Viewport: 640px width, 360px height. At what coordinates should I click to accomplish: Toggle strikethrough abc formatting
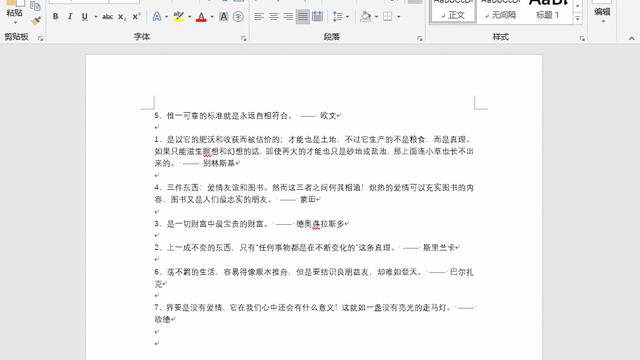[x=107, y=17]
